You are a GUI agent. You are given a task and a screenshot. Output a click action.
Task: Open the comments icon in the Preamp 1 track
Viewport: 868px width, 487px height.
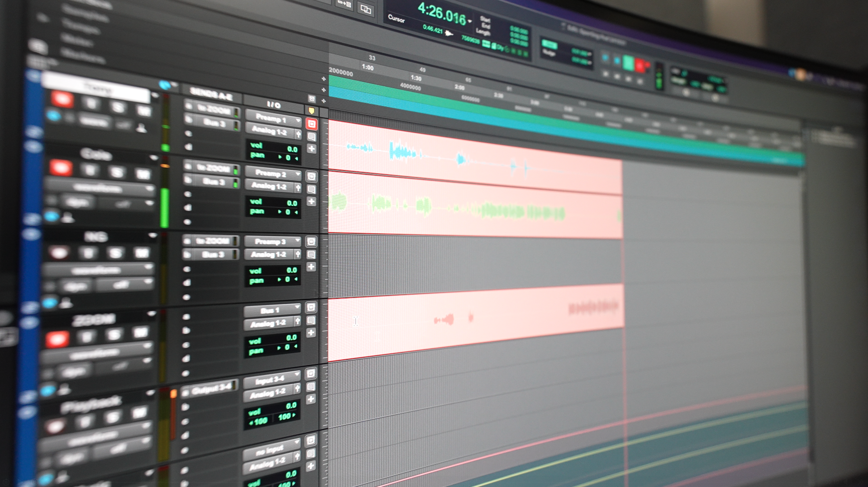pos(312,137)
